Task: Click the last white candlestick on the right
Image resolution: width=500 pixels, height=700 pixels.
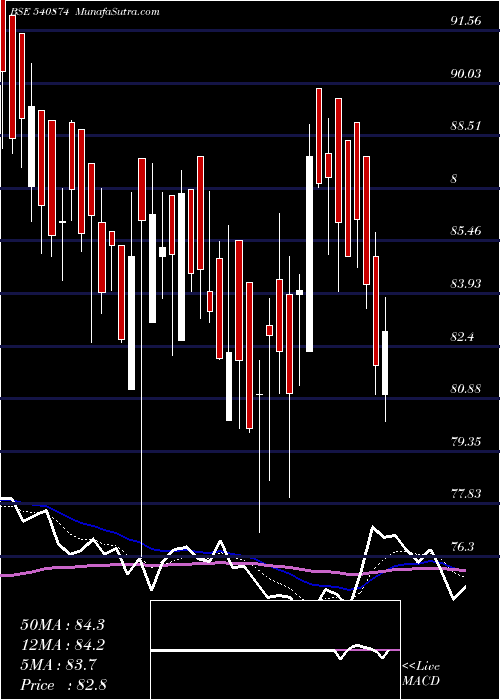Action: [x=385, y=363]
